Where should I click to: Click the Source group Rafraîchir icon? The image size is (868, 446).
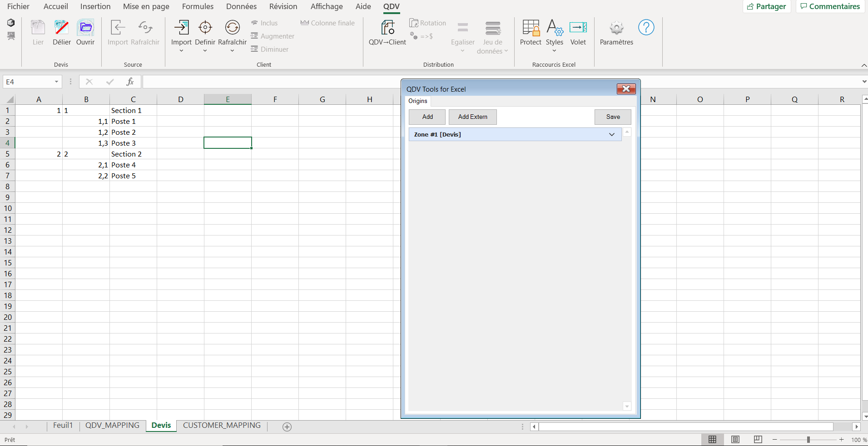click(145, 28)
